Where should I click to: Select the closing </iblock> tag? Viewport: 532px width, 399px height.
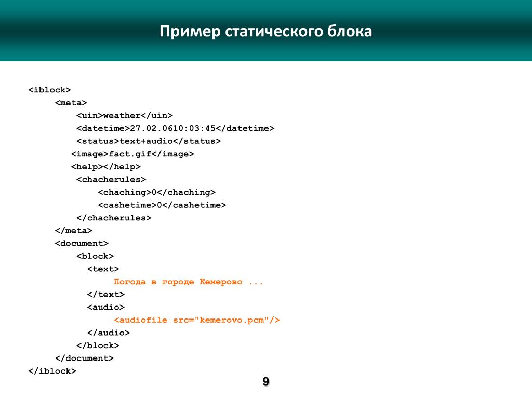tap(52, 371)
